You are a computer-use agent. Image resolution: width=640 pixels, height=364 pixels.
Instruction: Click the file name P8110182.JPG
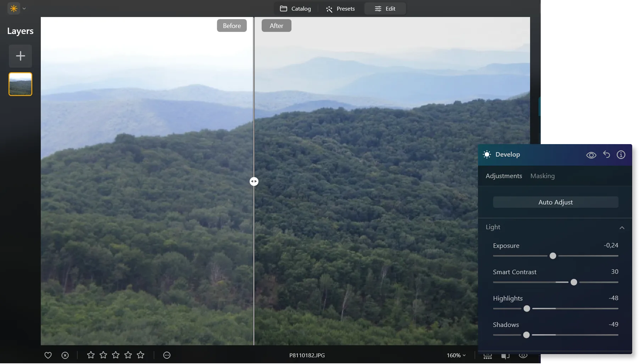(307, 355)
